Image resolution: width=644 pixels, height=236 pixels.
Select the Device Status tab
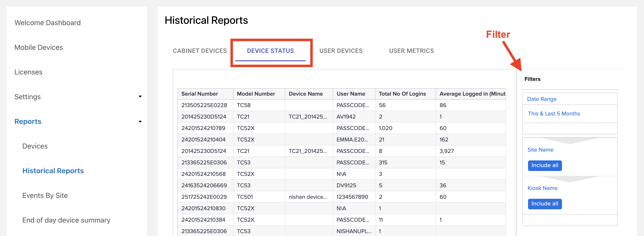pyautogui.click(x=270, y=51)
